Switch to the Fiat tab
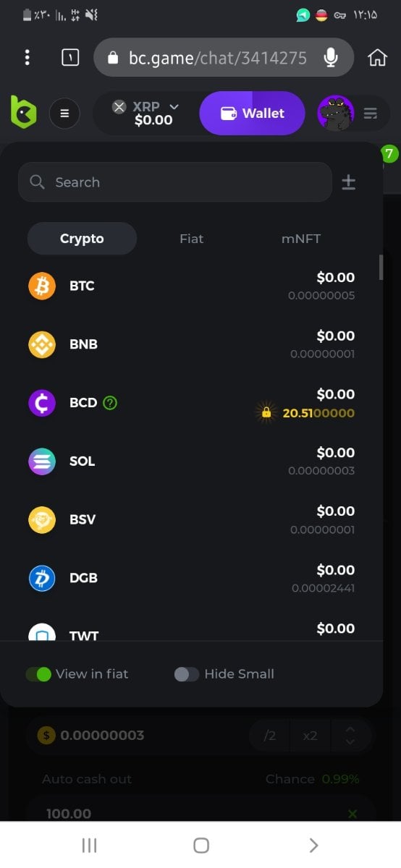This screenshot has height=868, width=401. [191, 239]
